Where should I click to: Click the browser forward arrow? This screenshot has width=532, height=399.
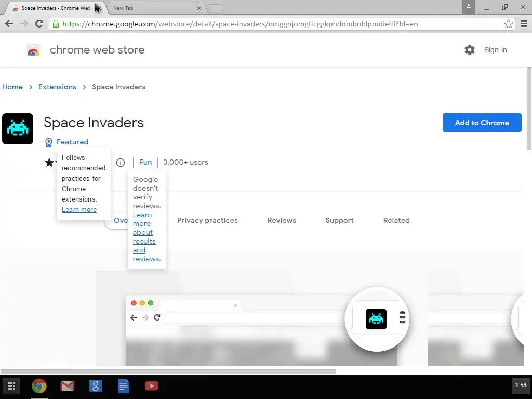[x=24, y=23]
